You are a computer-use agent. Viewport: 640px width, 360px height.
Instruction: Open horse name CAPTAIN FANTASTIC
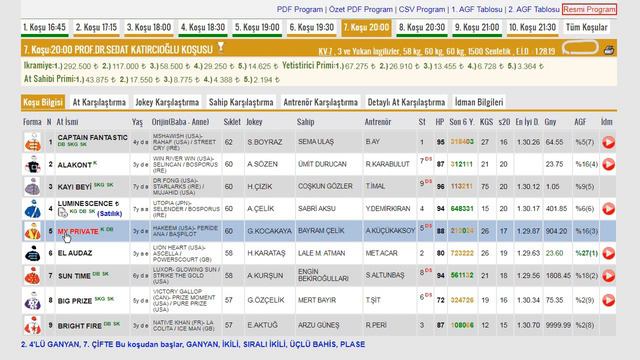93,138
